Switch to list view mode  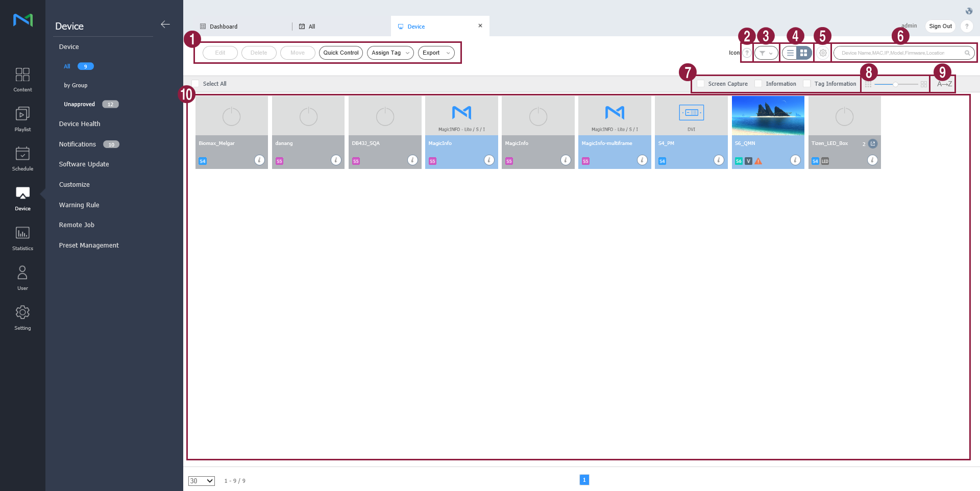tap(790, 53)
